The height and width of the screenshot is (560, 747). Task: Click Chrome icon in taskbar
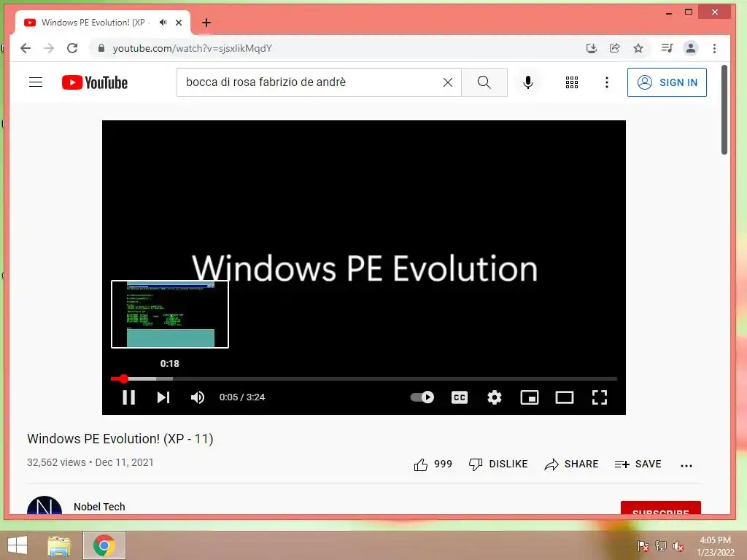pos(104,545)
